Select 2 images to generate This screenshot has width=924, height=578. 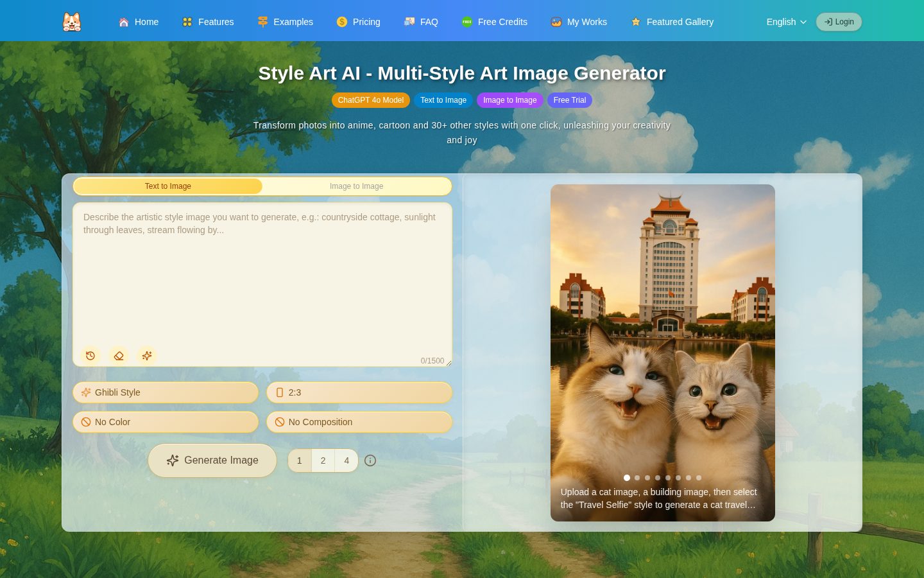point(323,460)
